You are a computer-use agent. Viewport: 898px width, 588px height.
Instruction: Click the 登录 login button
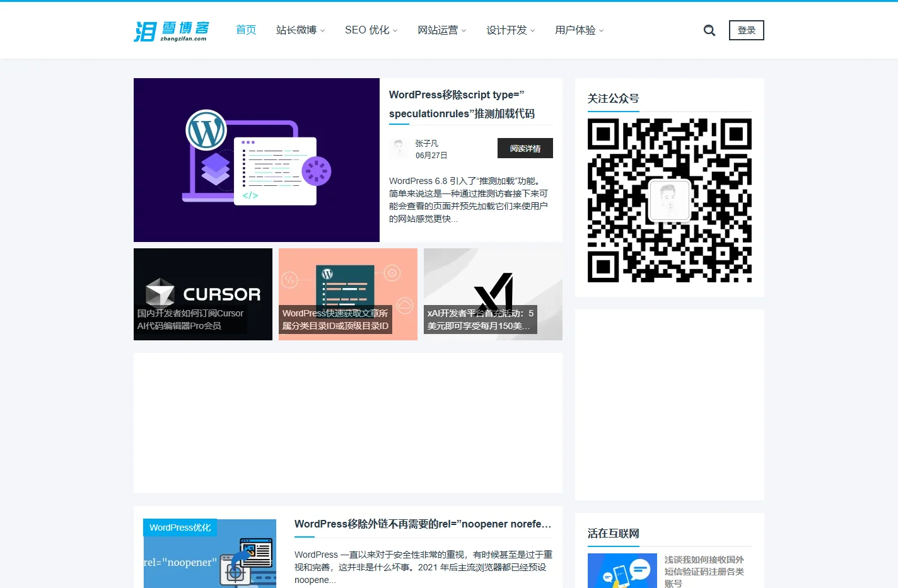(747, 30)
